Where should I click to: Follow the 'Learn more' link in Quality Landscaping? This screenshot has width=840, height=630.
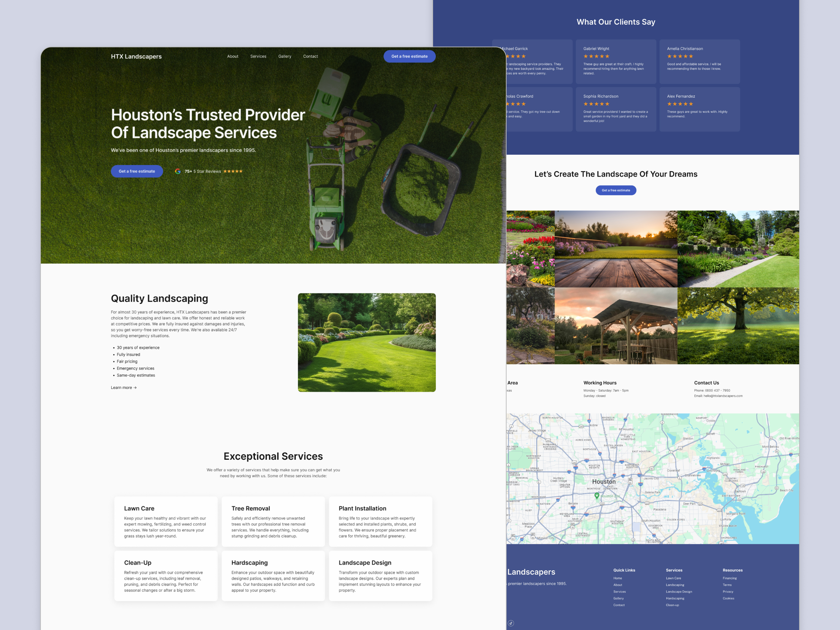point(123,387)
